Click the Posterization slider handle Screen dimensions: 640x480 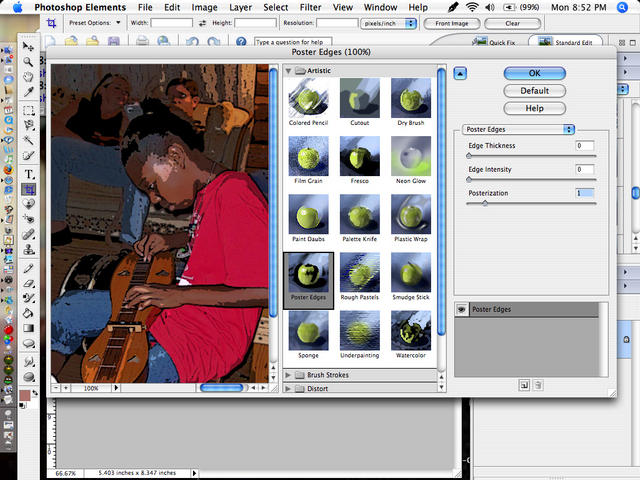(x=485, y=203)
